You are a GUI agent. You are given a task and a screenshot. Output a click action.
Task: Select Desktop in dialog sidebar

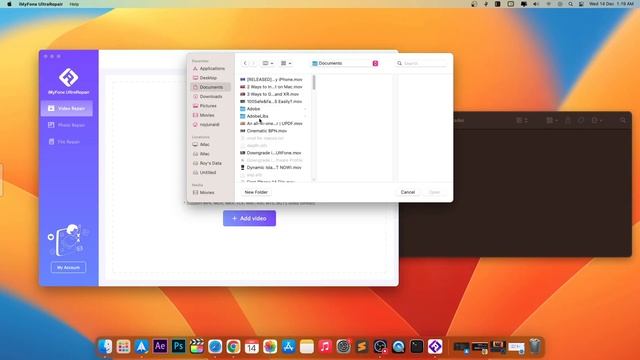[210, 78]
